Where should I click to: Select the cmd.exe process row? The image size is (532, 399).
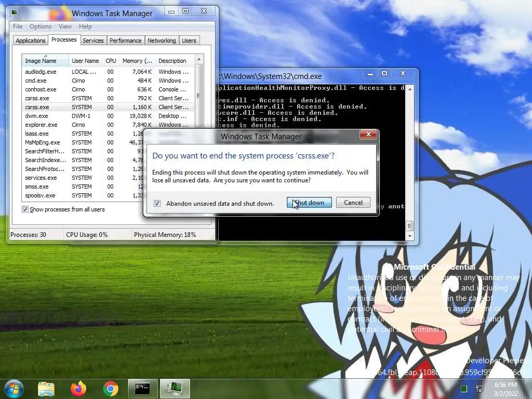tap(109, 81)
